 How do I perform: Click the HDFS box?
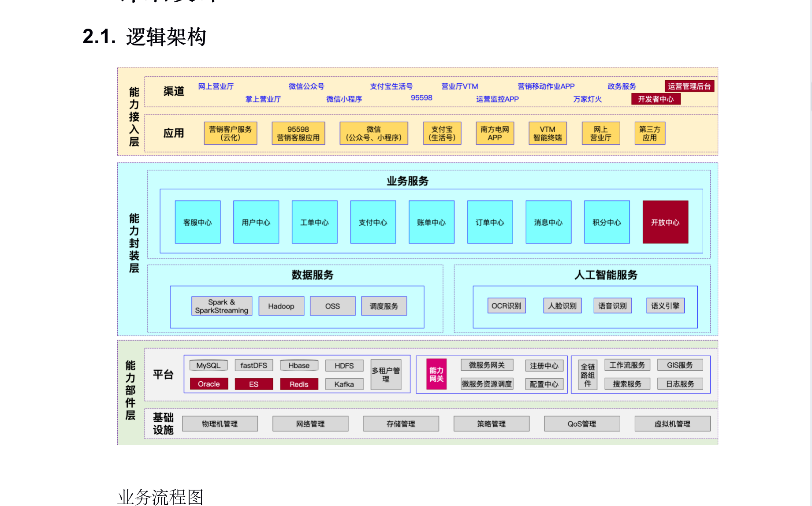pyautogui.click(x=344, y=365)
